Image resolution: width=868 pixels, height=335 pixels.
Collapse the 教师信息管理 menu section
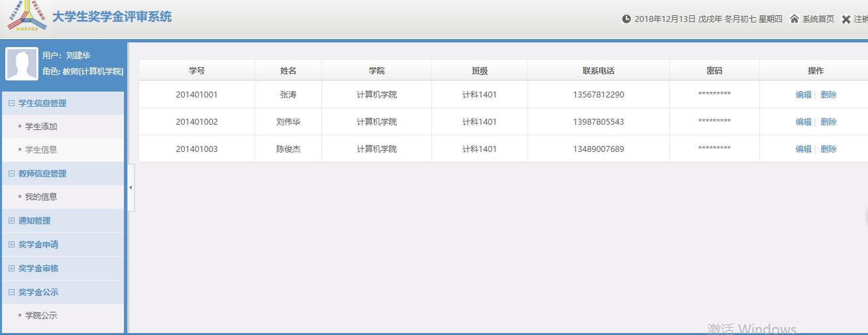click(x=63, y=173)
